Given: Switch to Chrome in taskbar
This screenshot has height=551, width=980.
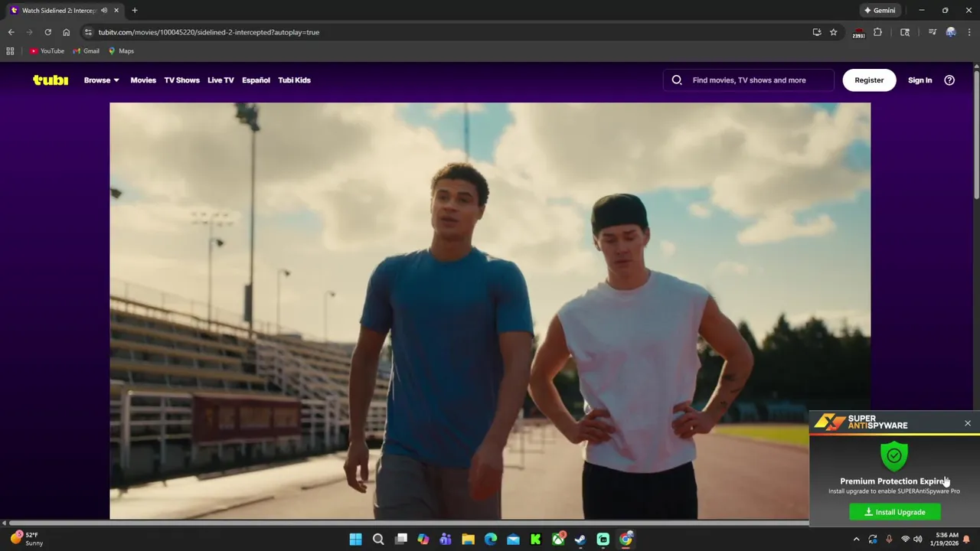Looking at the screenshot, I should coord(626,540).
